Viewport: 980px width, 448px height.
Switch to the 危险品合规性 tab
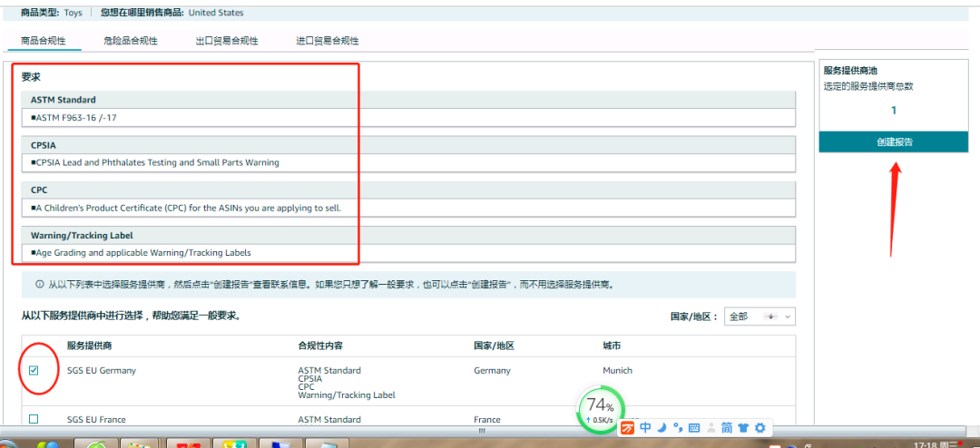click(131, 41)
